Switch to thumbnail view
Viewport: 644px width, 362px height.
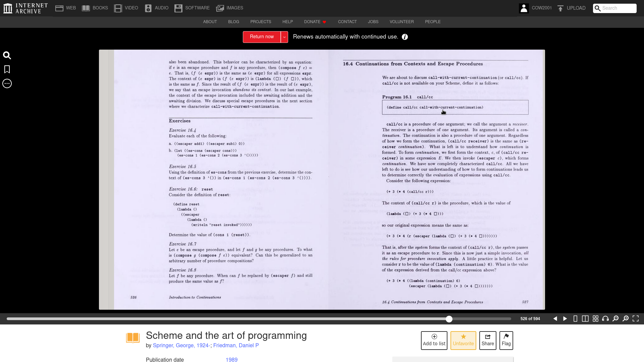(x=595, y=319)
